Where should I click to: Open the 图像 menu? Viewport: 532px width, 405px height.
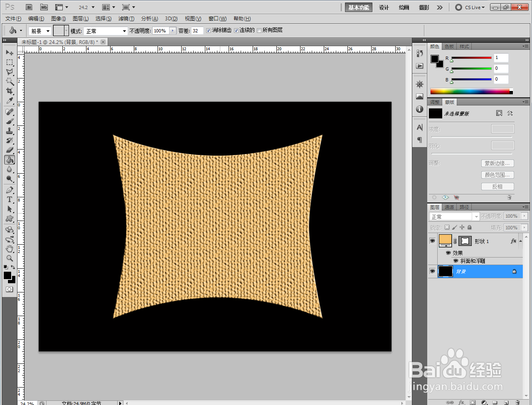click(59, 19)
